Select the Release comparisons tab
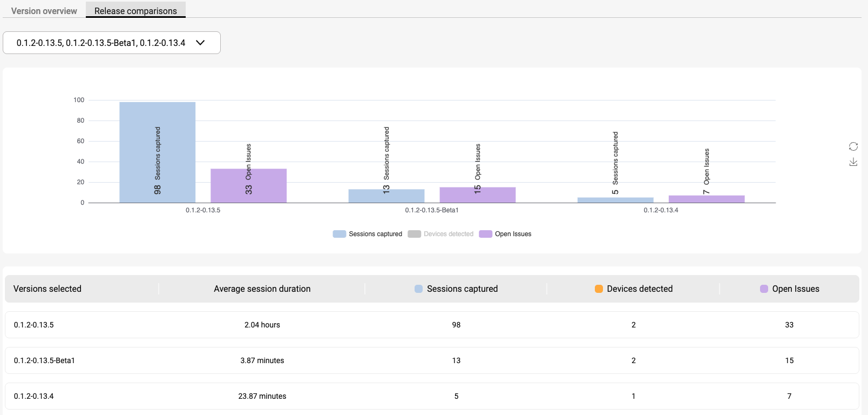868x415 pixels. pyautogui.click(x=135, y=11)
